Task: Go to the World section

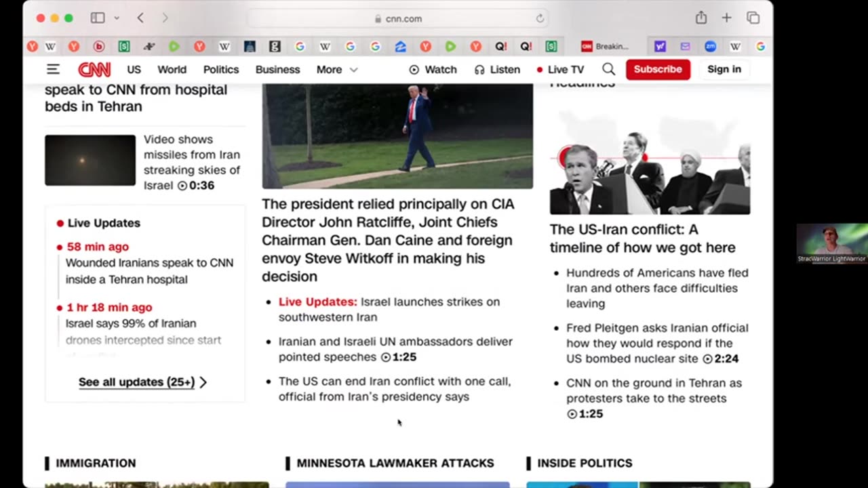Action: click(172, 69)
